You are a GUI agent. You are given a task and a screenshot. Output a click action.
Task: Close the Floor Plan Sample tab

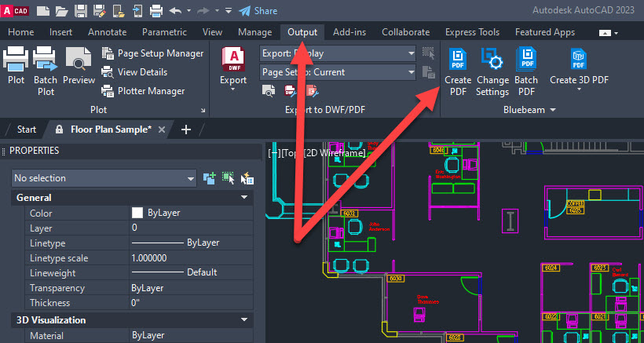pyautogui.click(x=162, y=130)
